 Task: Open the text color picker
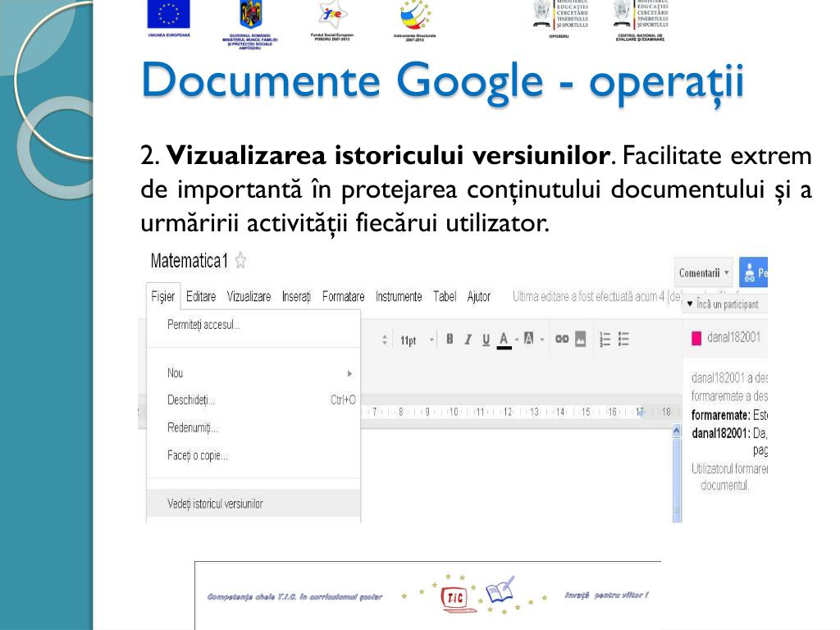coord(504,340)
